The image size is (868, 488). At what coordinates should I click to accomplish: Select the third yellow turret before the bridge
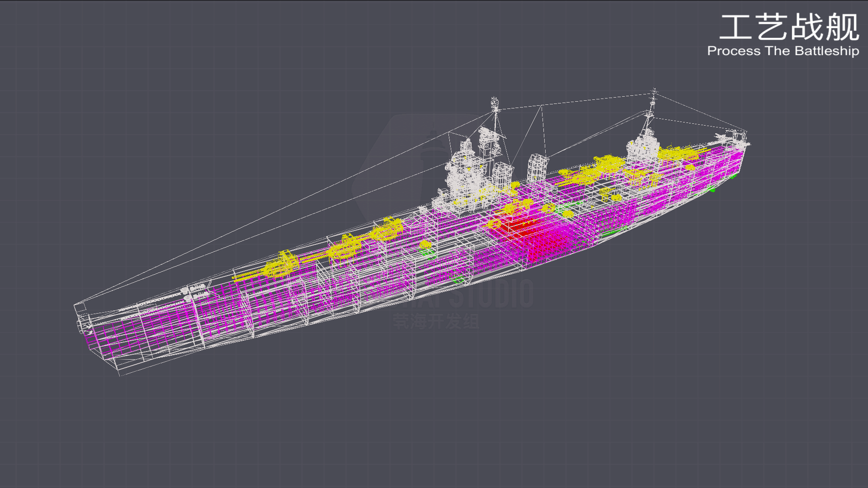click(x=387, y=229)
